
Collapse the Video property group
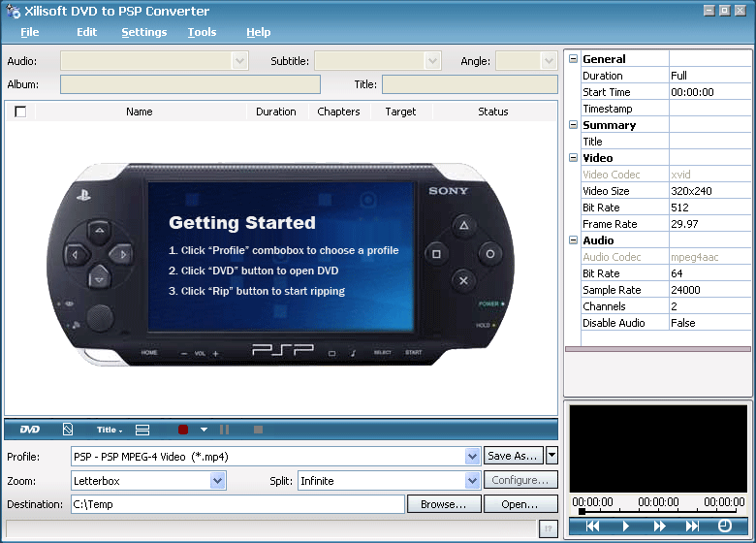pyautogui.click(x=573, y=158)
